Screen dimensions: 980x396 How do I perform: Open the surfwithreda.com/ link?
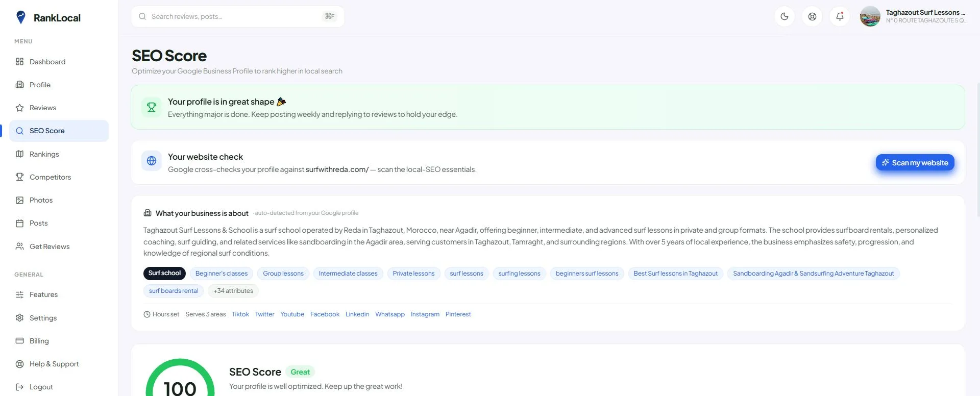[337, 169]
